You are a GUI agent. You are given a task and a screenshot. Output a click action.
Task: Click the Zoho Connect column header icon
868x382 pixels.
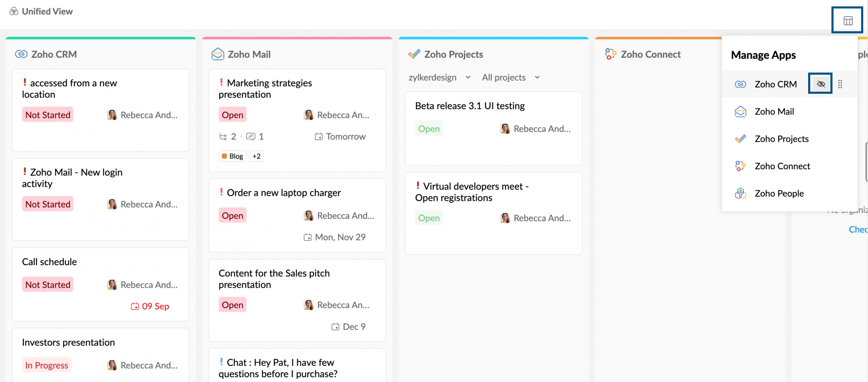[x=611, y=54]
